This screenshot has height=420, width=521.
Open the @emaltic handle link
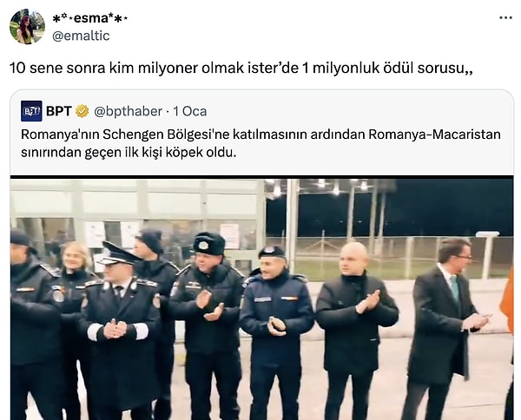pos(81,36)
